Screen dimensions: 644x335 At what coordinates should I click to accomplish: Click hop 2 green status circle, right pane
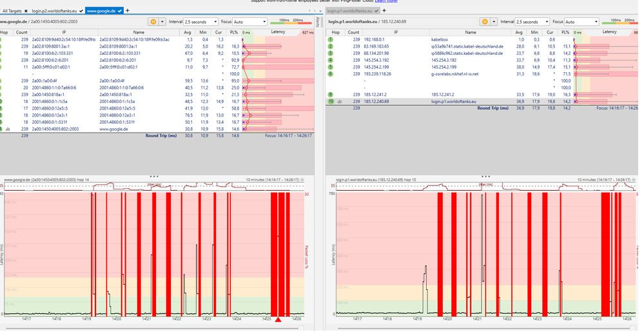pos(330,47)
